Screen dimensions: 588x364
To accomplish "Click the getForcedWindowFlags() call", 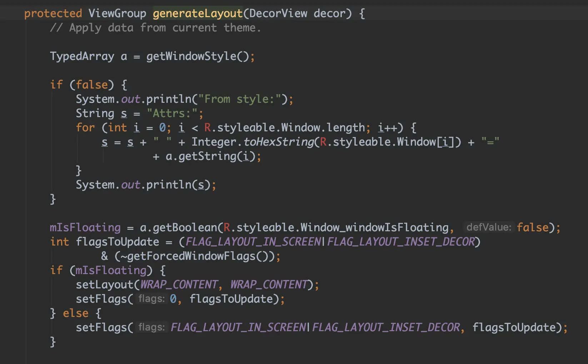I will (x=198, y=256).
